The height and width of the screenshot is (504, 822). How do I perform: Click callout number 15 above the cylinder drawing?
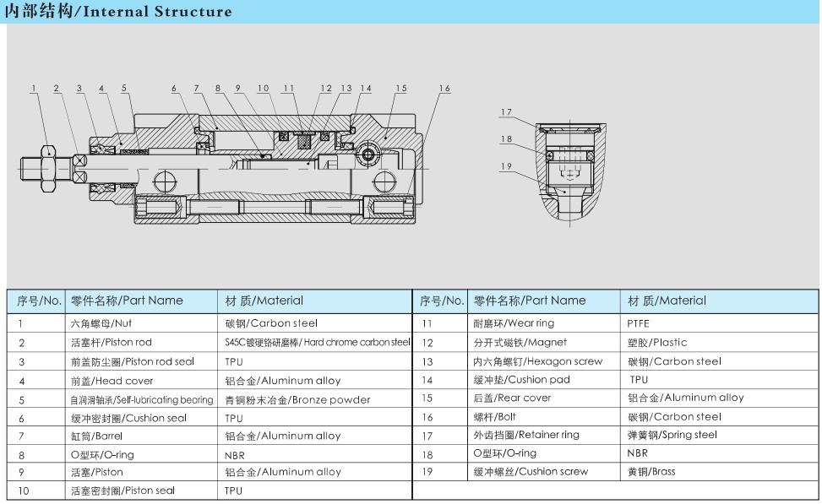401,88
